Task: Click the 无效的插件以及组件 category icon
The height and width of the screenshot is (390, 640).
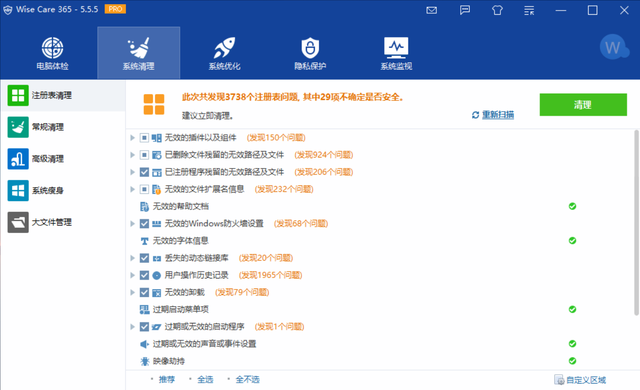Action: pos(157,138)
